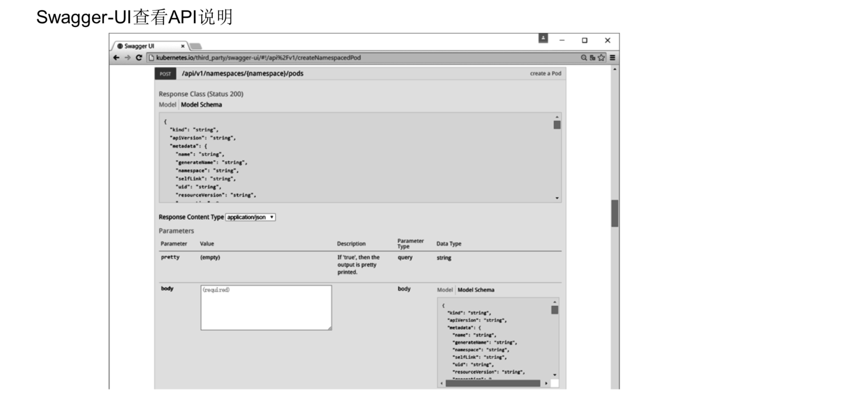Click the '(empty)' value for pretty
The image size is (868, 400).
(x=210, y=257)
